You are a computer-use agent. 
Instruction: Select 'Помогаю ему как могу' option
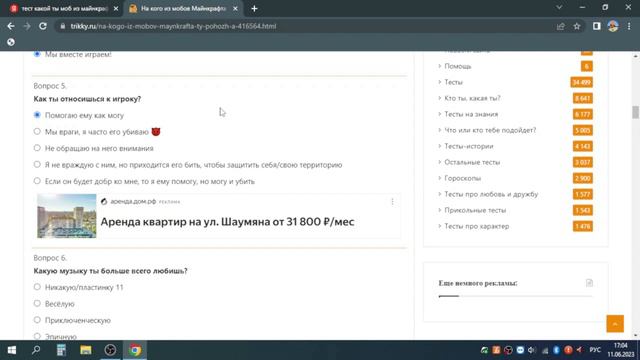pos(37,115)
